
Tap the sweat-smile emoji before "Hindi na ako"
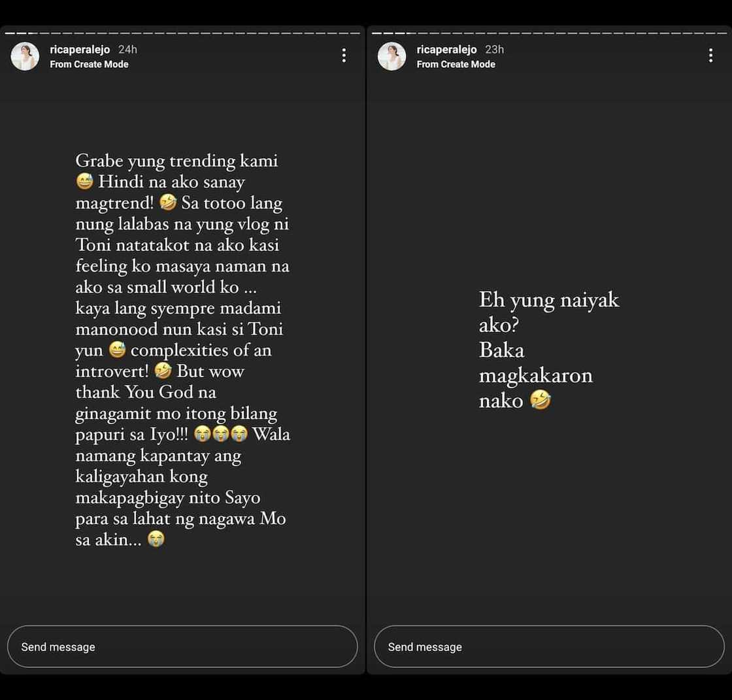pyautogui.click(x=84, y=181)
